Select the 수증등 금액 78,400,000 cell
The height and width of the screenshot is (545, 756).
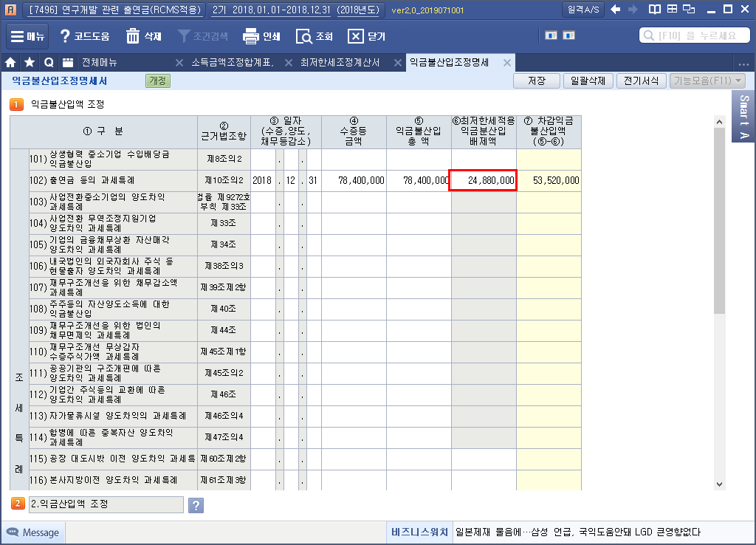click(354, 180)
